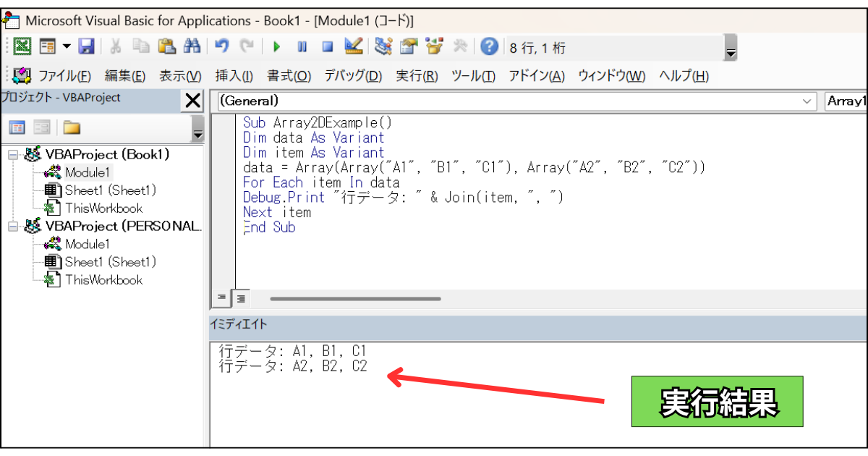Click the 'End Sub' code line
The image size is (868, 456).
pos(269,227)
